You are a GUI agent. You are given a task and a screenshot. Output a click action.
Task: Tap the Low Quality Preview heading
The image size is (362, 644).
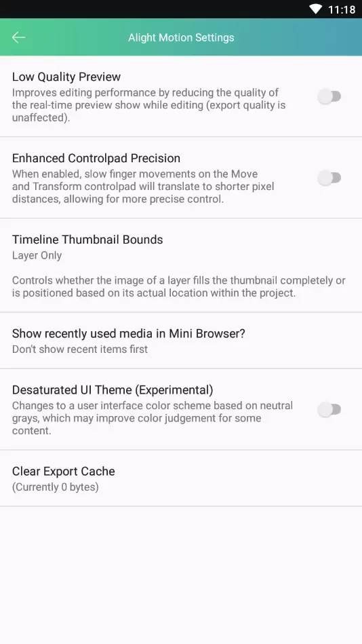(66, 77)
